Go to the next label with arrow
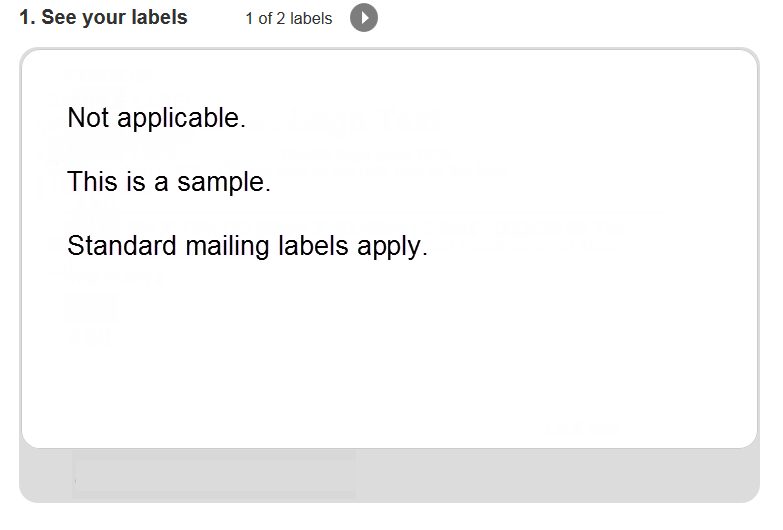Screen dimensions: 783x530 point(364,18)
